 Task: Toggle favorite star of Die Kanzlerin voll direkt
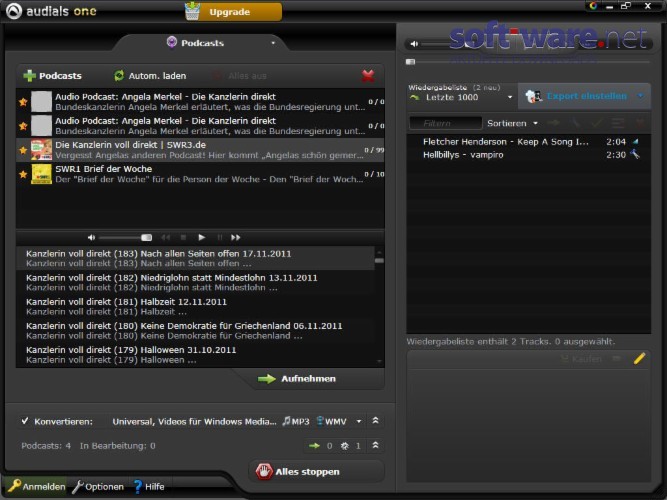point(23,150)
